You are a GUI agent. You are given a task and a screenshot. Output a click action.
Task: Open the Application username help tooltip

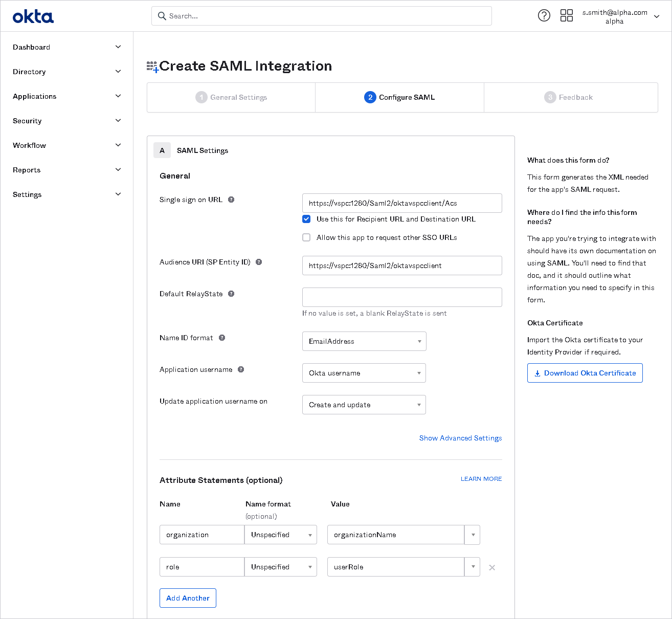(x=241, y=369)
